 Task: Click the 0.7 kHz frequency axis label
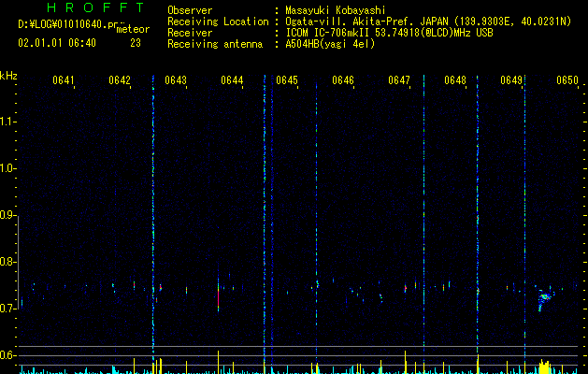pyautogui.click(x=7, y=309)
